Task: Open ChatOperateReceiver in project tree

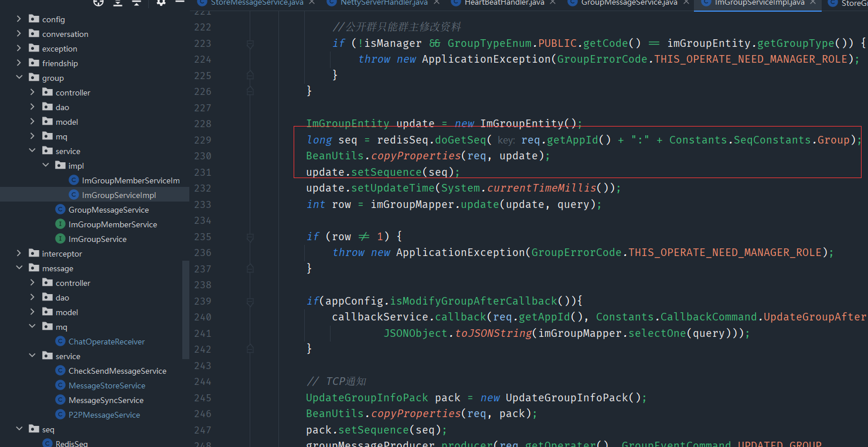Action: (x=107, y=342)
